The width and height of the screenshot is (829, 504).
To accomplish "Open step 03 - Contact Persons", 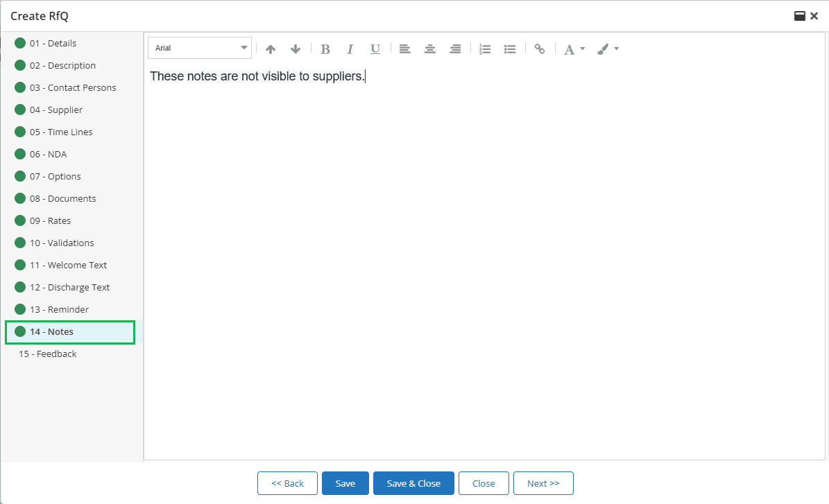I will point(71,88).
